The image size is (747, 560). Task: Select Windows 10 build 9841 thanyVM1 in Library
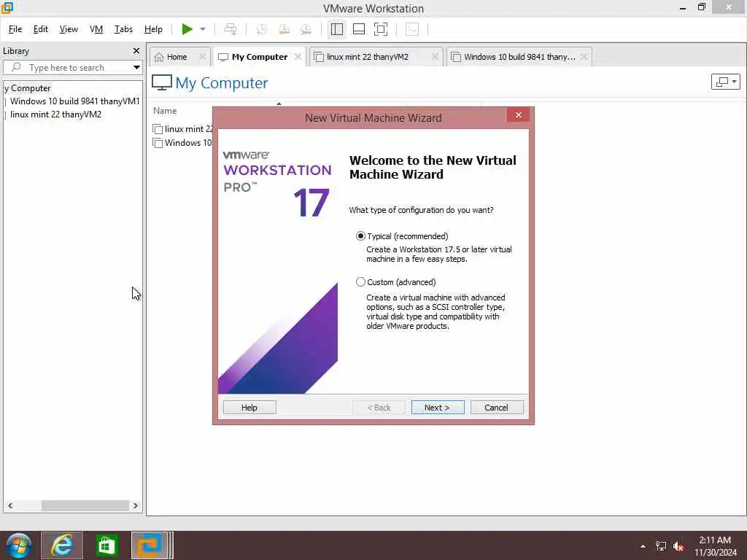click(x=75, y=101)
